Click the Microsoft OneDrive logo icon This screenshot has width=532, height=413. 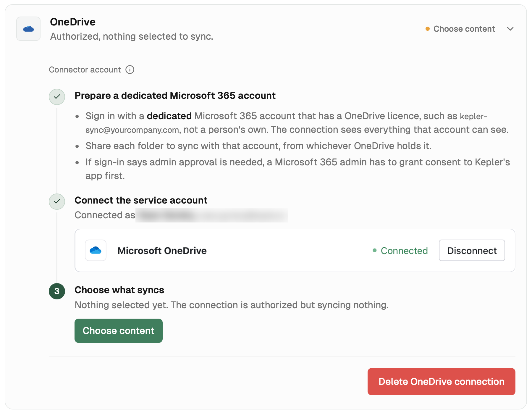click(x=96, y=250)
